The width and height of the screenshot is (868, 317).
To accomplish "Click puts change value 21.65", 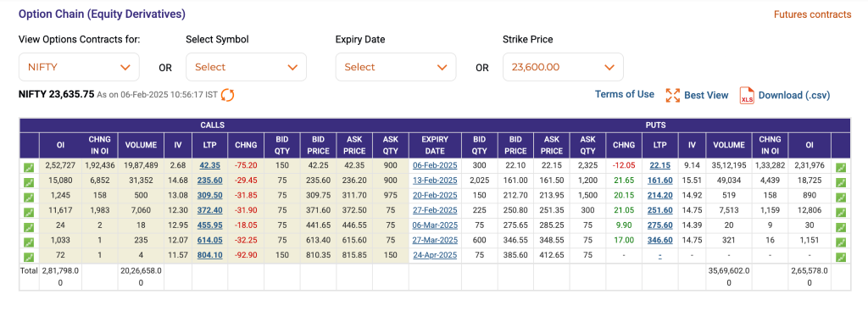I will (623, 181).
